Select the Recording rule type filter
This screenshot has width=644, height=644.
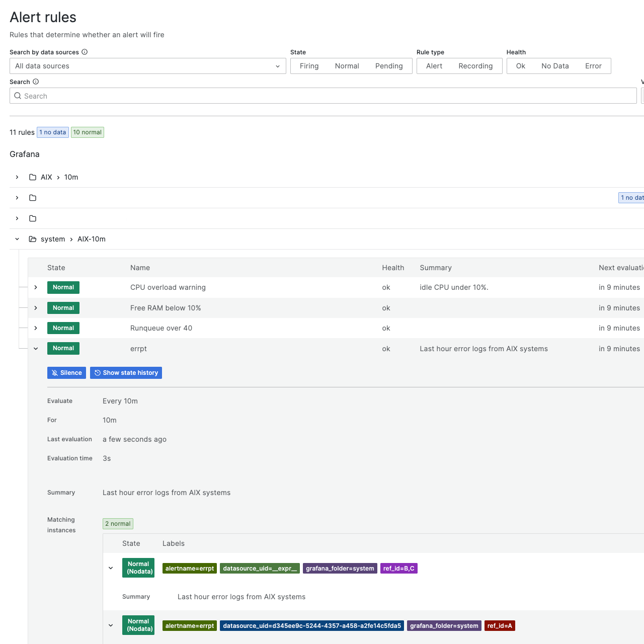pos(475,66)
